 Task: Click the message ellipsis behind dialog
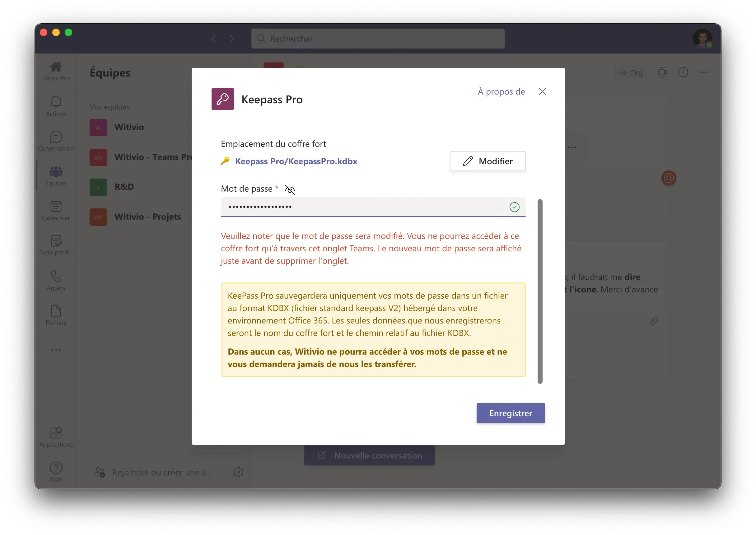[x=572, y=147]
